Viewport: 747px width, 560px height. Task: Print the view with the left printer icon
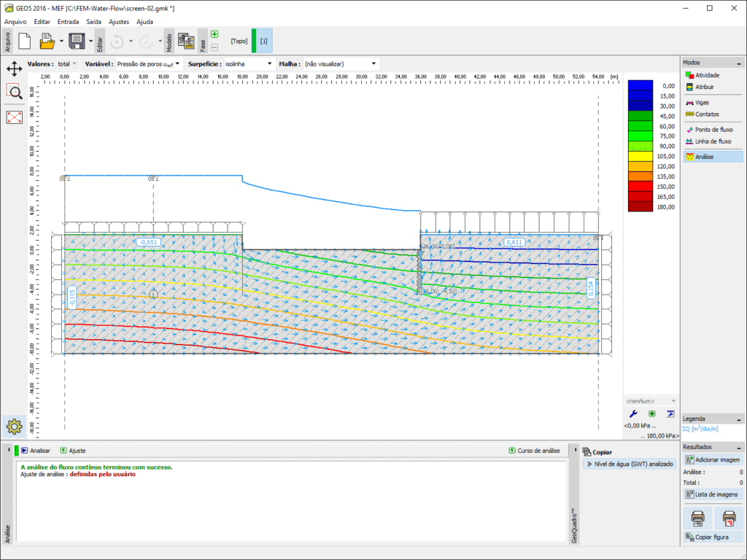pyautogui.click(x=698, y=518)
